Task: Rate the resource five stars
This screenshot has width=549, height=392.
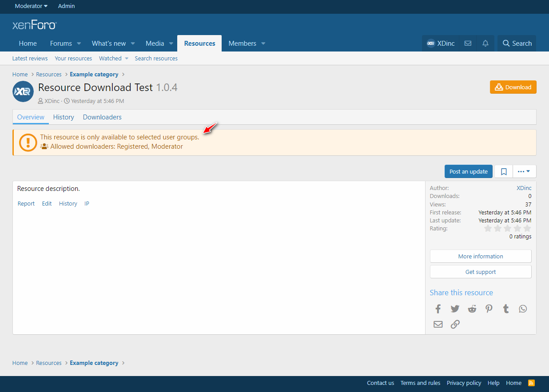Action: click(527, 229)
